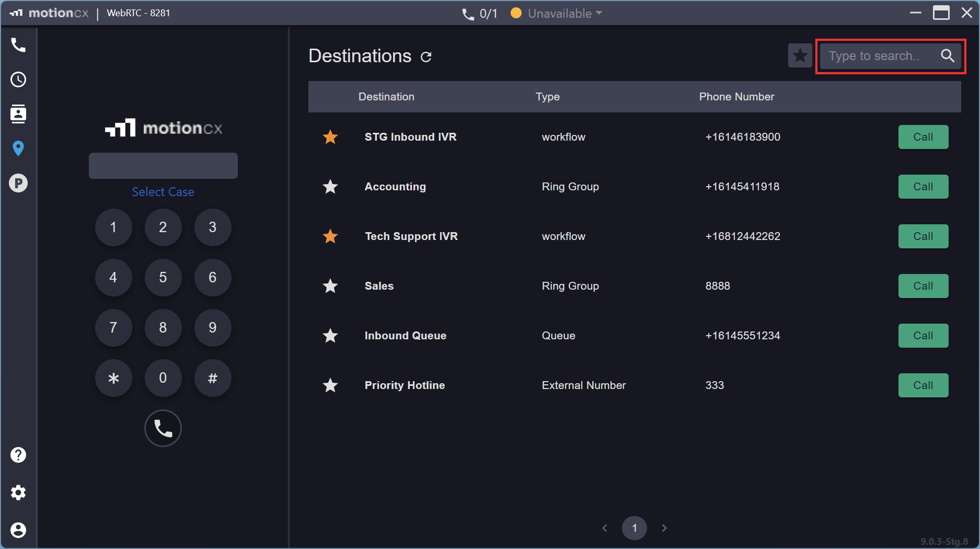Open the user profile icon
The image size is (980, 549).
[18, 530]
